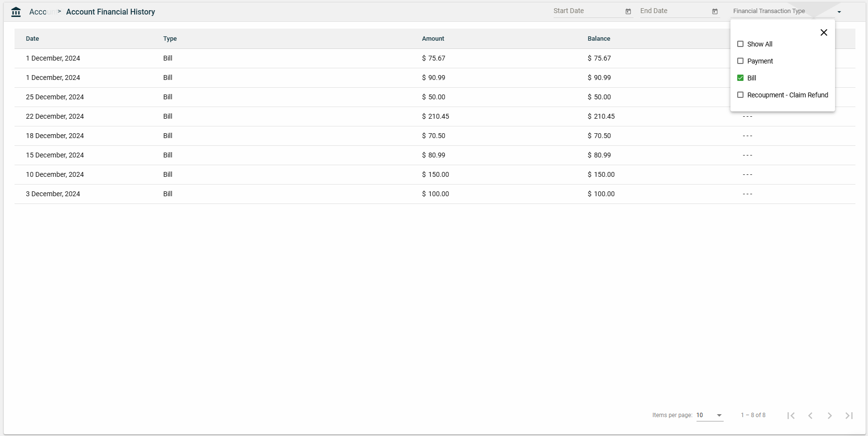Viewport: 868px width, 436px height.
Task: Expand the Financial Transaction Type dropdown
Action: point(839,12)
